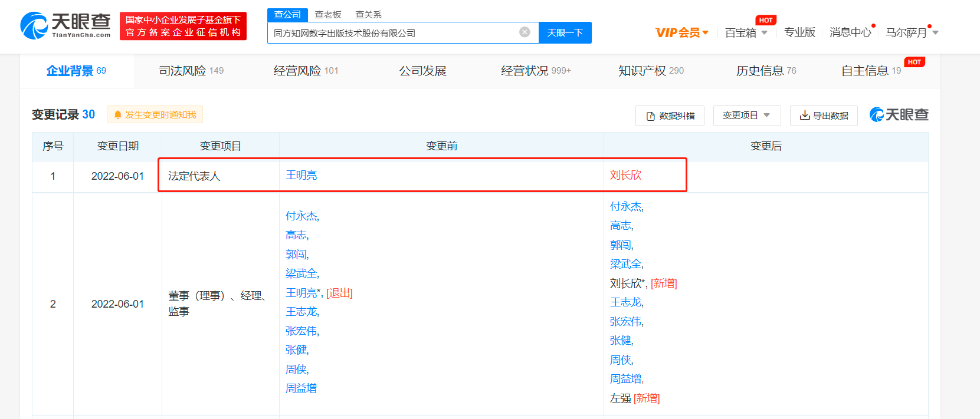Open the 变更项目 filter dropdown

pos(747,116)
